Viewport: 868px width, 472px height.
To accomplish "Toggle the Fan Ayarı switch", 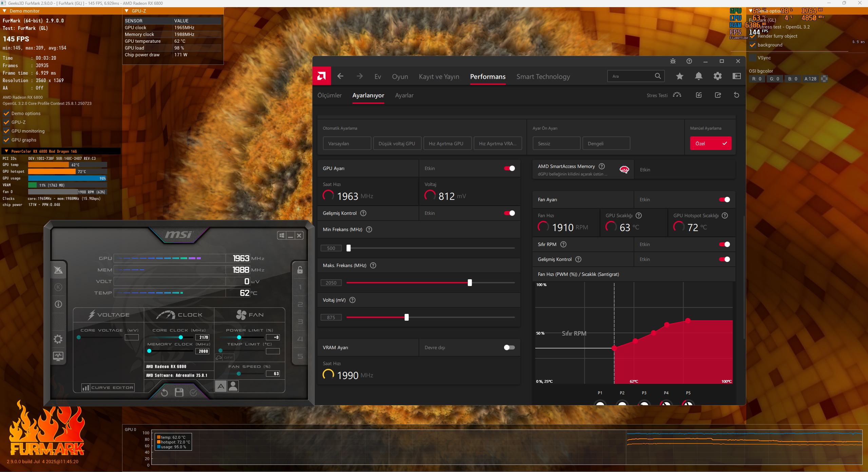I will pos(724,200).
